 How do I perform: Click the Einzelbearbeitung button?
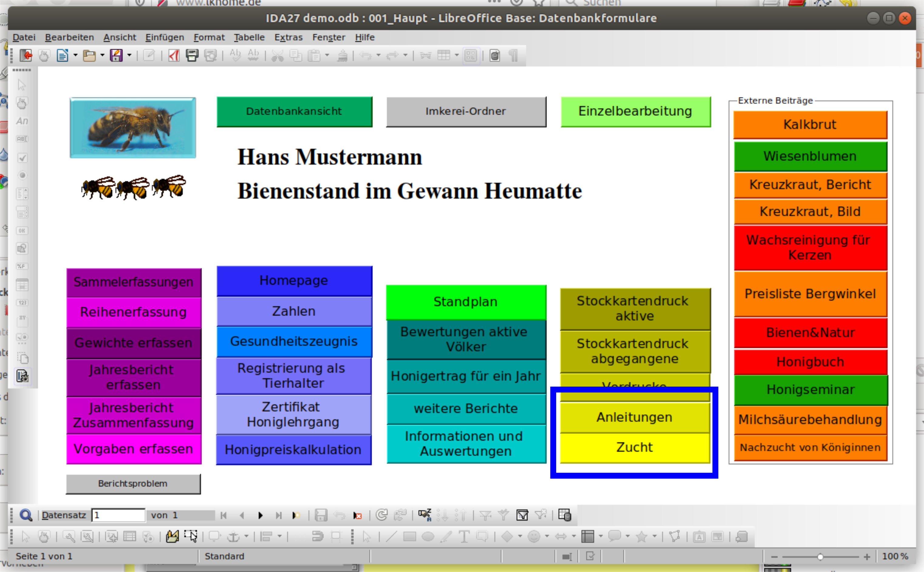635,111
